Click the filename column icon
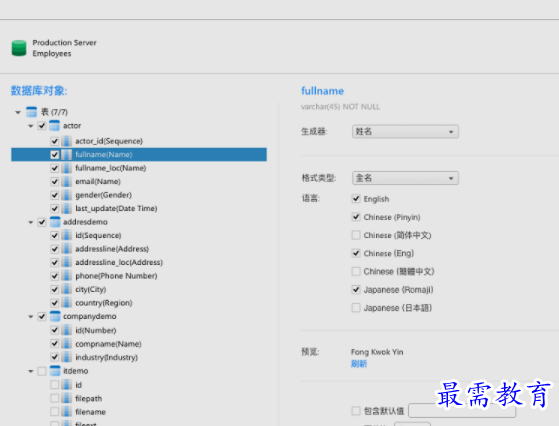Screen dimensions: 559x426 66,412
